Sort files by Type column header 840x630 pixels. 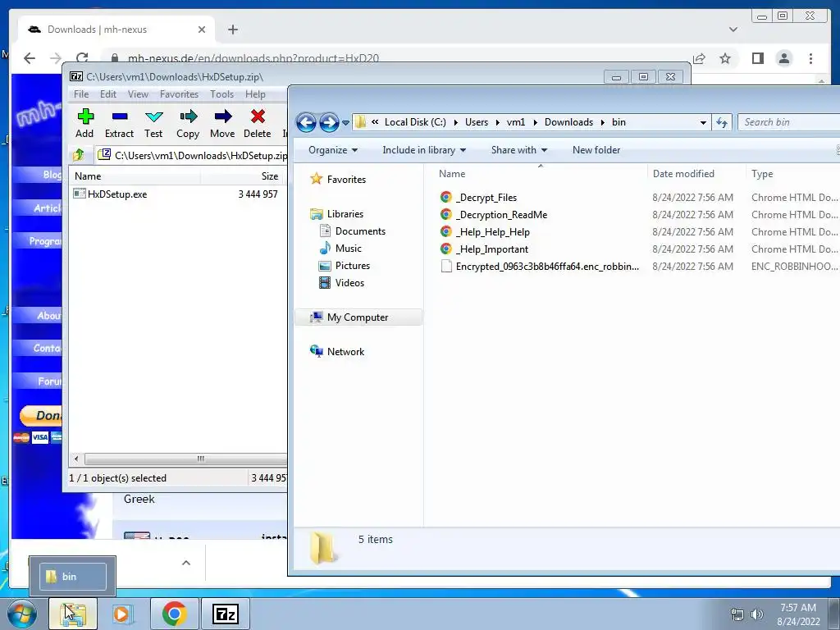click(x=792, y=174)
